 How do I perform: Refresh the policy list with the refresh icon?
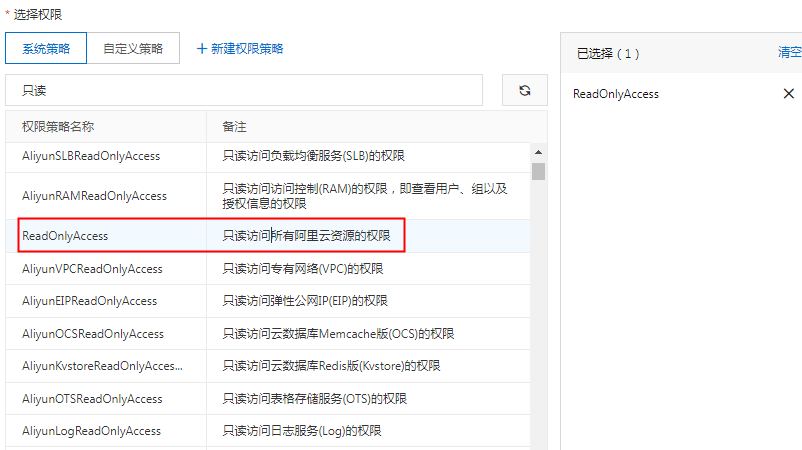click(x=525, y=91)
